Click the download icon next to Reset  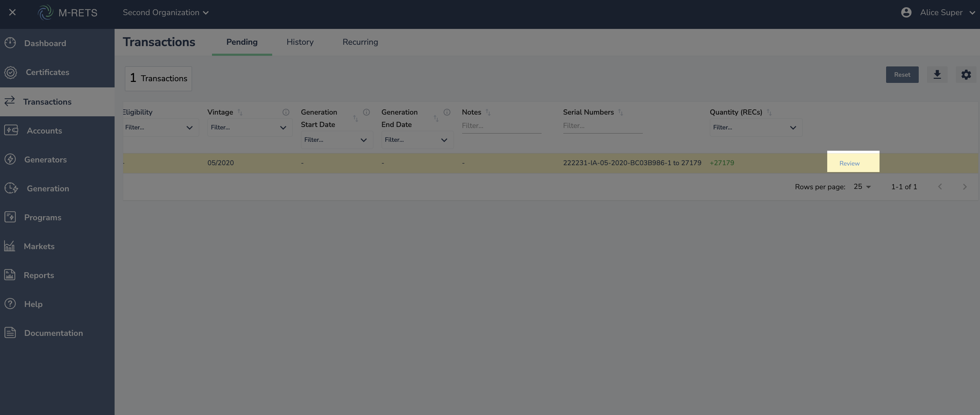click(x=937, y=75)
